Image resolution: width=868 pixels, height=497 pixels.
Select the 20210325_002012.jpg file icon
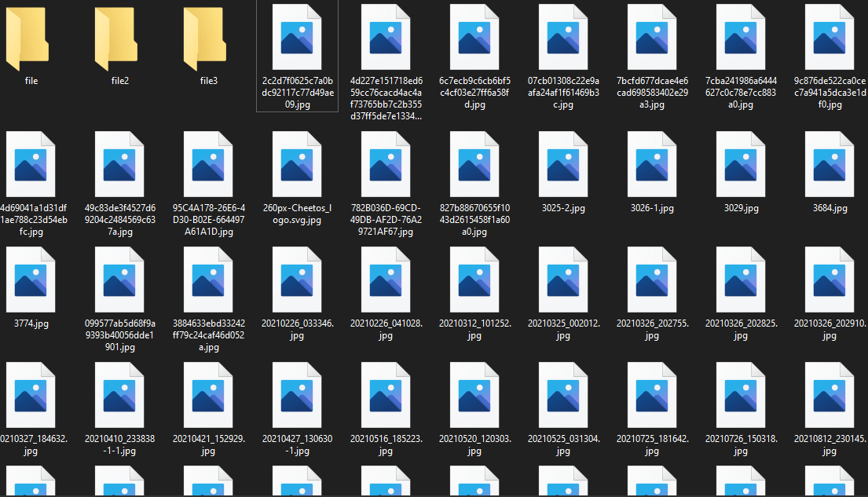[x=563, y=280]
